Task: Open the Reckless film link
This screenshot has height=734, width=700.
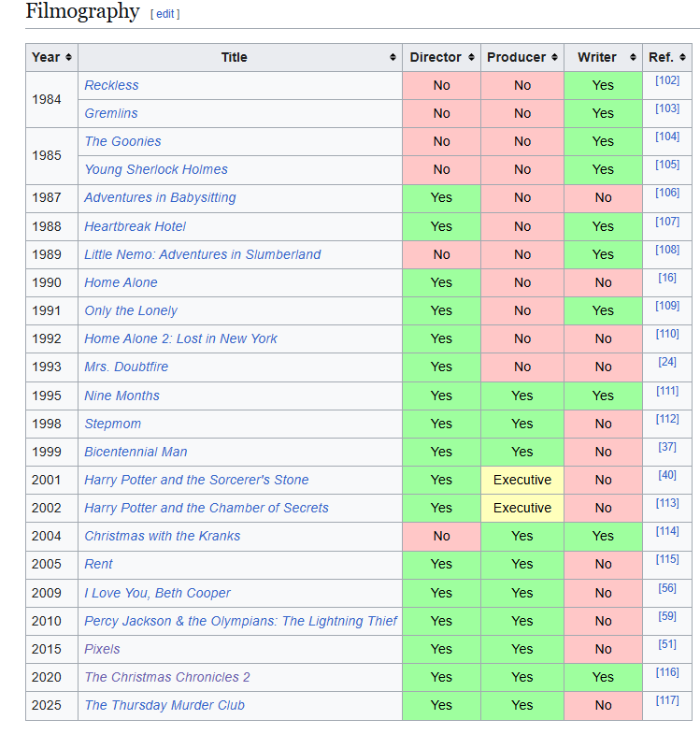Action: 111,85
